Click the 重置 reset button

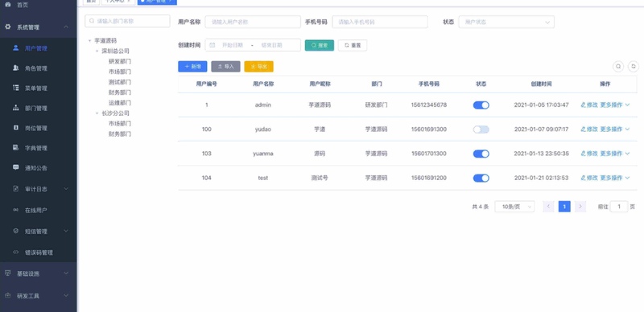353,45
